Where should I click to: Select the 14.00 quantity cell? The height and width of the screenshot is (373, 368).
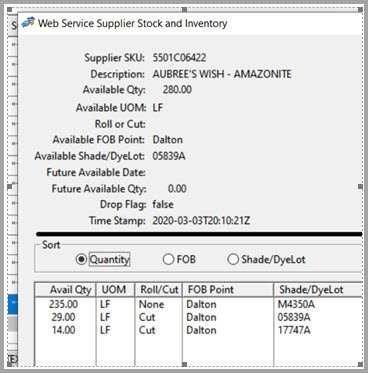pyautogui.click(x=63, y=330)
